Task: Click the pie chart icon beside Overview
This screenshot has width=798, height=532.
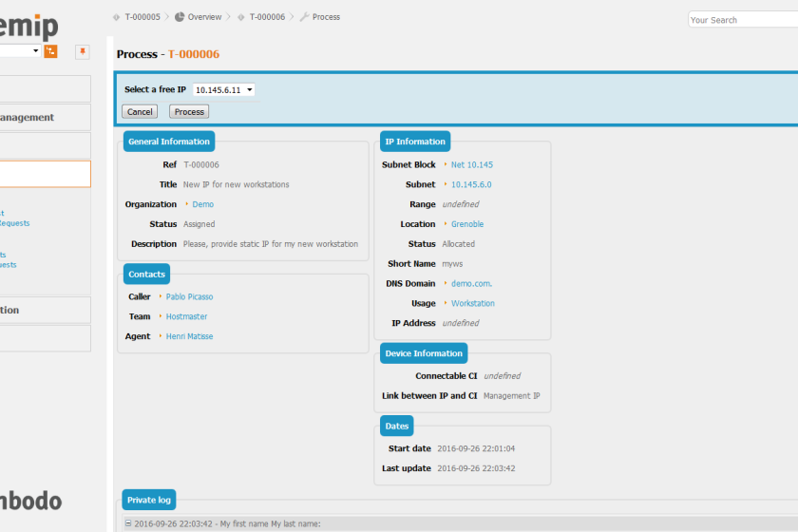Action: click(180, 17)
